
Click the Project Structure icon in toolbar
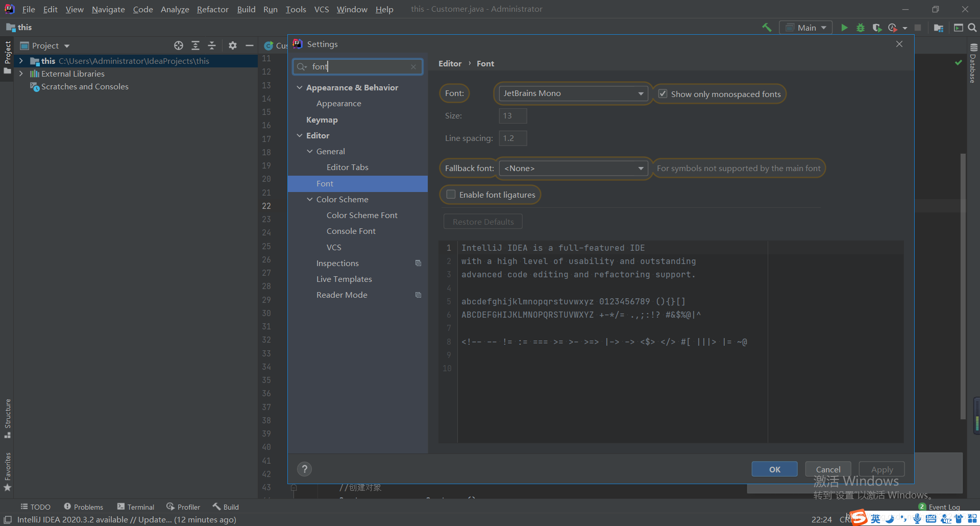938,28
